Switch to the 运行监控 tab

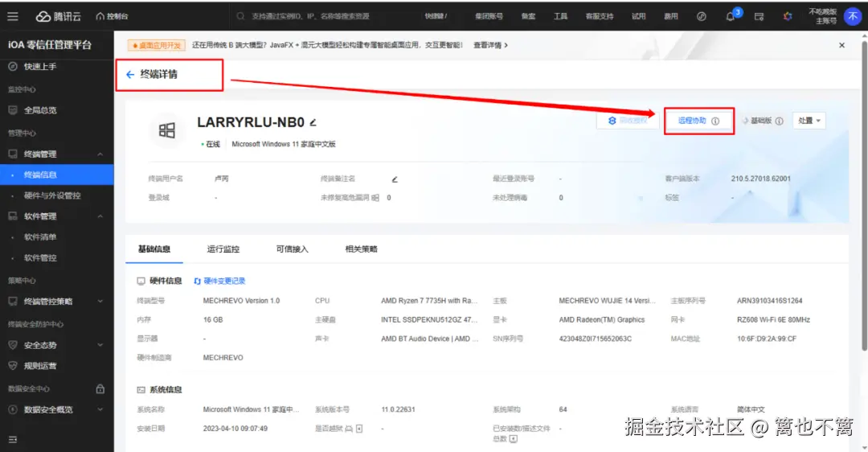pyautogui.click(x=223, y=249)
